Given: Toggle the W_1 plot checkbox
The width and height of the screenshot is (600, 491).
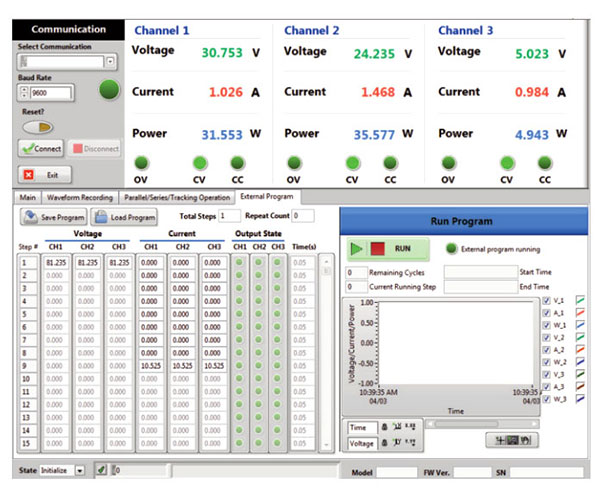Looking at the screenshot, I should click(546, 325).
